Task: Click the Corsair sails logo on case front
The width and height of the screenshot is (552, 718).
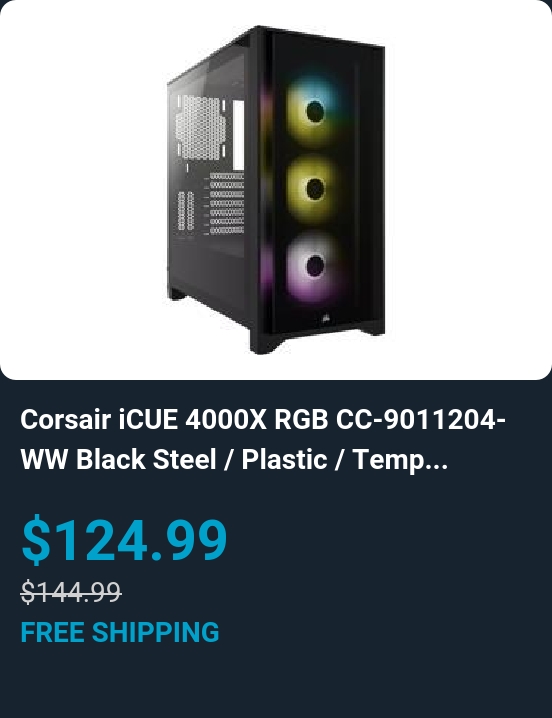Action: coord(326,318)
